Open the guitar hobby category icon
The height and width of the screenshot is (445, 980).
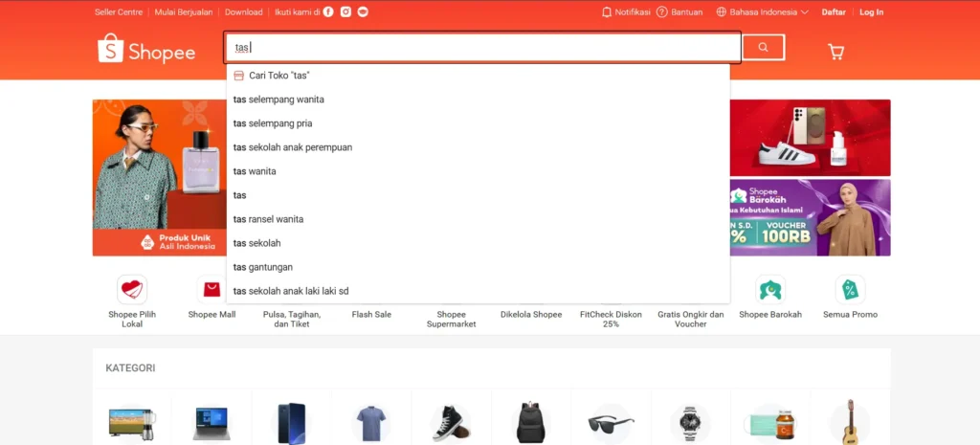pos(850,422)
